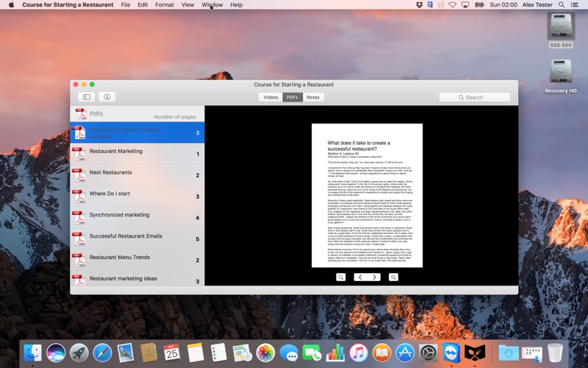Image resolution: width=588 pixels, height=368 pixels.
Task: Select the Restaurant Marketing PDF row
Action: pos(137,154)
